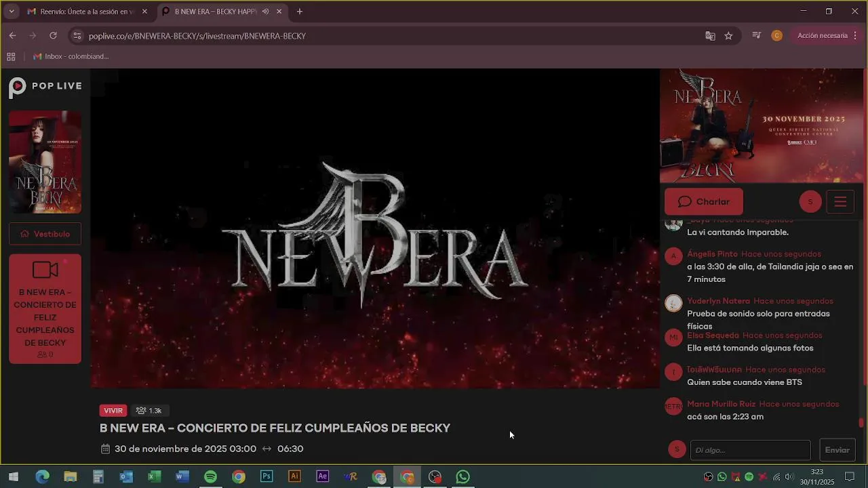868x488 pixels.
Task: Open the bookmarks apps grid icon
Action: pyautogui.click(x=11, y=56)
